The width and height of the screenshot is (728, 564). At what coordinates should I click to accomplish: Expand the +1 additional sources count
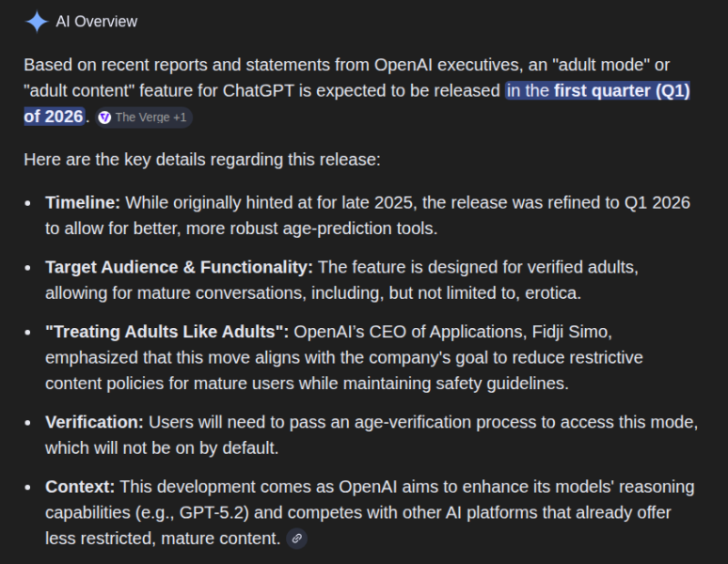point(181,117)
